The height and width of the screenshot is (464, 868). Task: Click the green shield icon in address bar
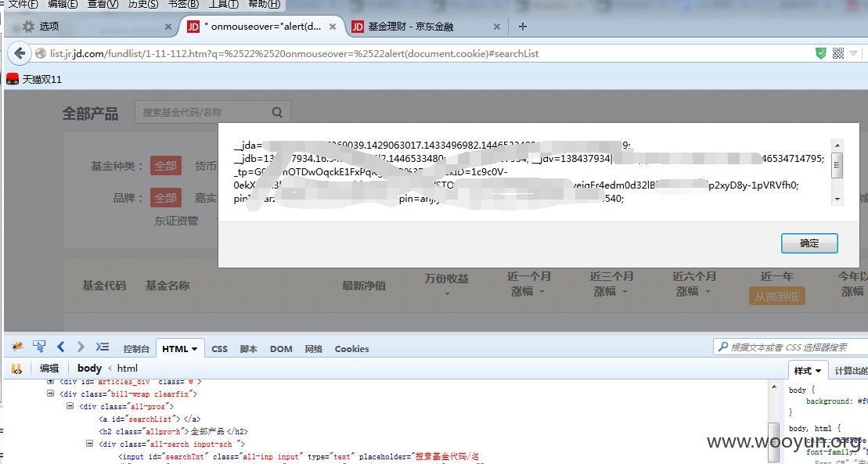pos(821,53)
